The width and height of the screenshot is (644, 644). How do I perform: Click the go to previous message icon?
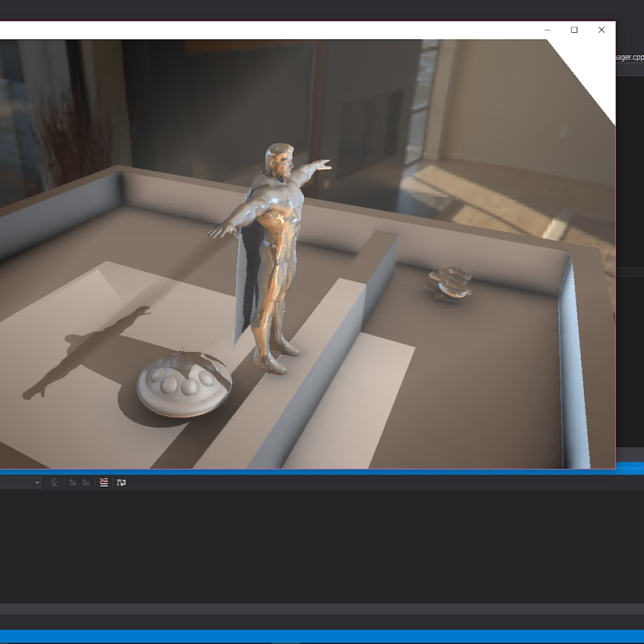tap(72, 482)
